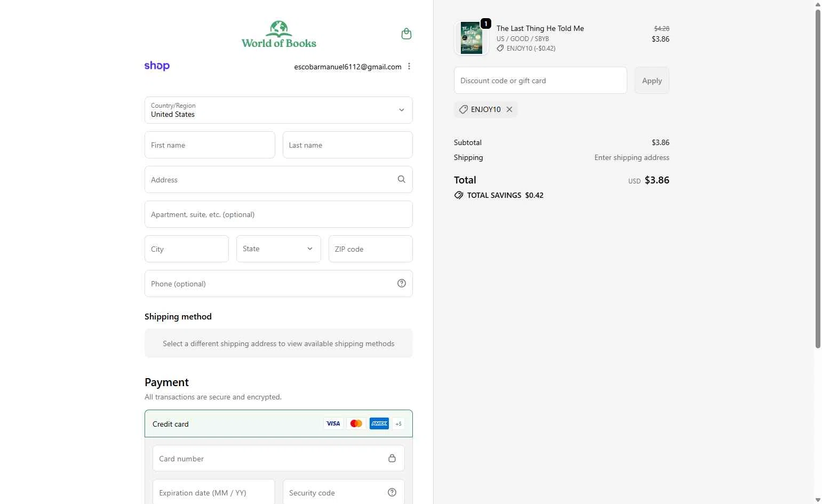Open the Country/Region dropdown

pos(278,110)
